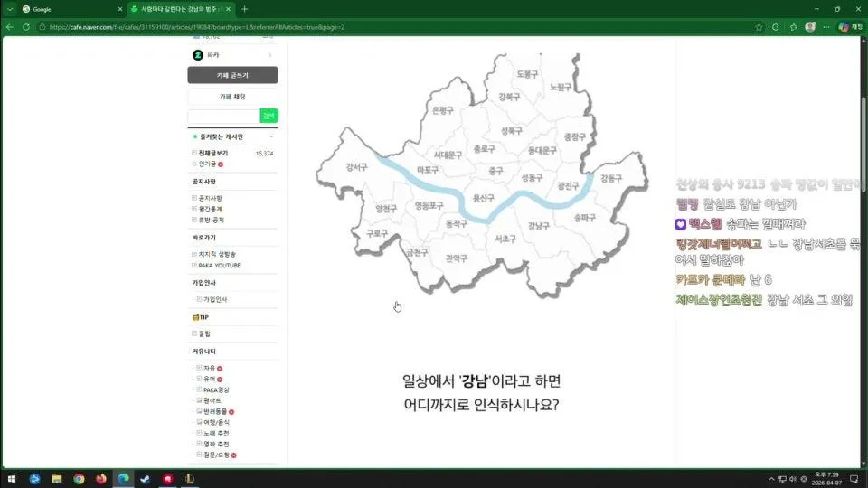868x488 pixels.
Task: Select the Naver cafe article tab
Action: [181, 9]
